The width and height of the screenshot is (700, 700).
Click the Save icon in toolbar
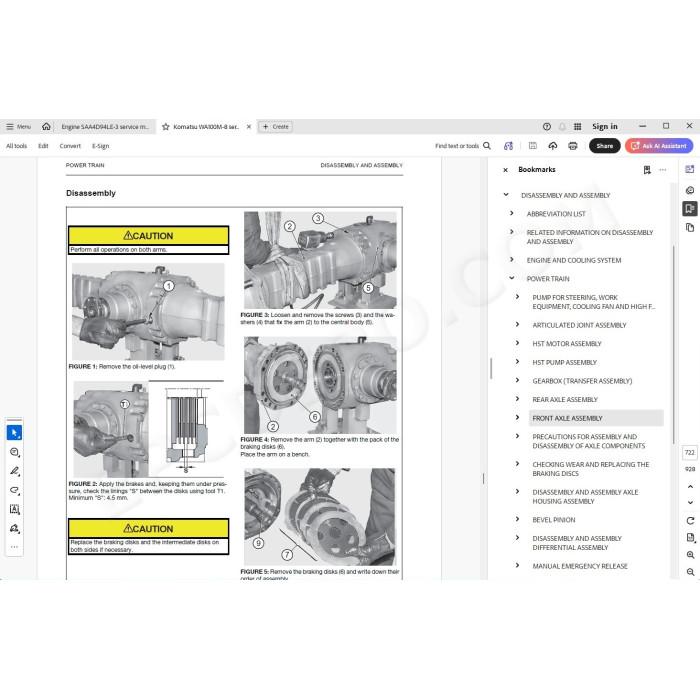tap(533, 146)
